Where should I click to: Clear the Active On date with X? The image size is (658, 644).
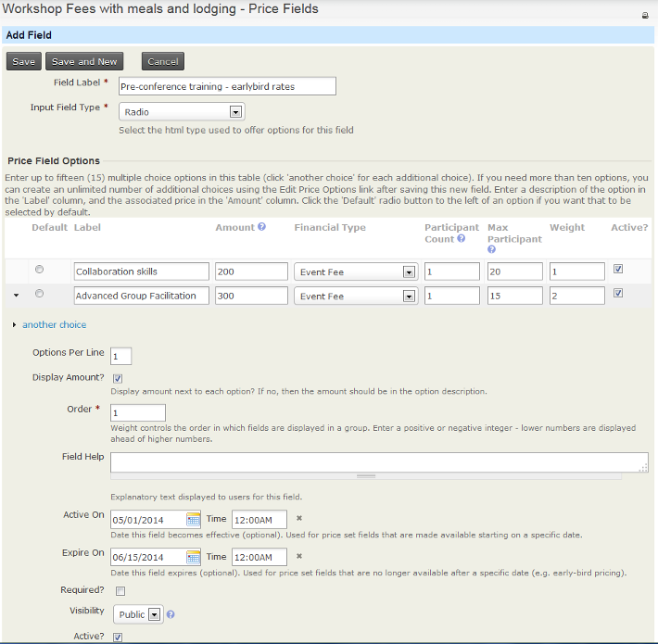point(299,519)
